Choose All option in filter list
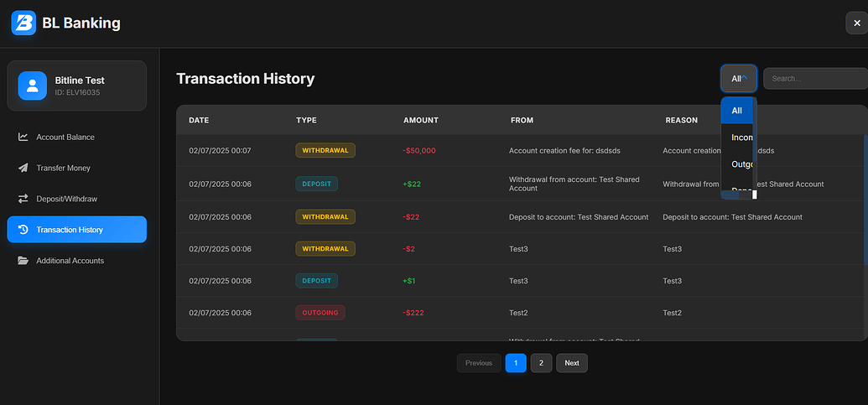The height and width of the screenshot is (405, 868). tap(736, 111)
